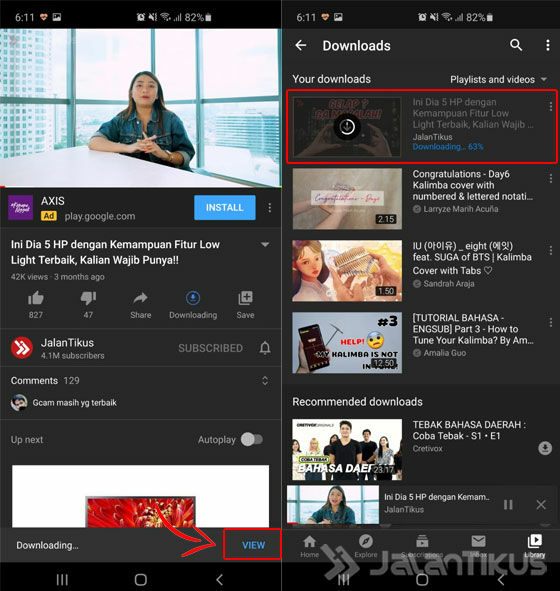Download the Tebak Bahasa Daerah video
Screen dimensions: 560x591
pos(545,448)
